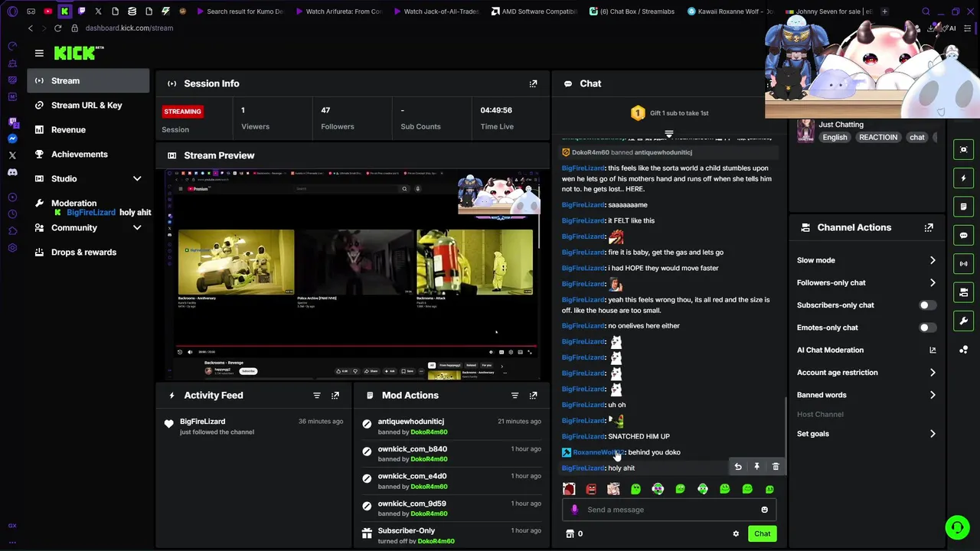Click the stream preview red progress bar

click(x=355, y=346)
